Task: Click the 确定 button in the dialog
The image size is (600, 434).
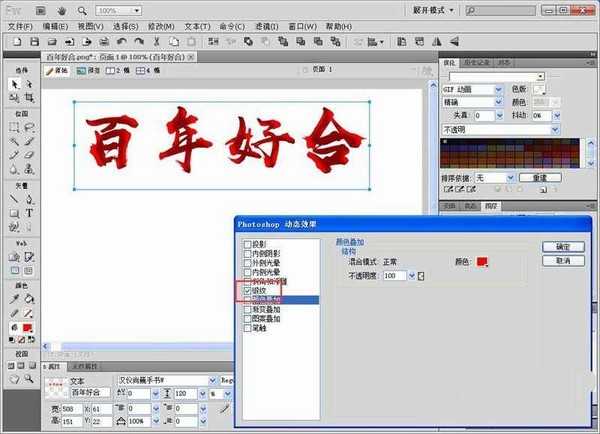Action: [x=563, y=246]
